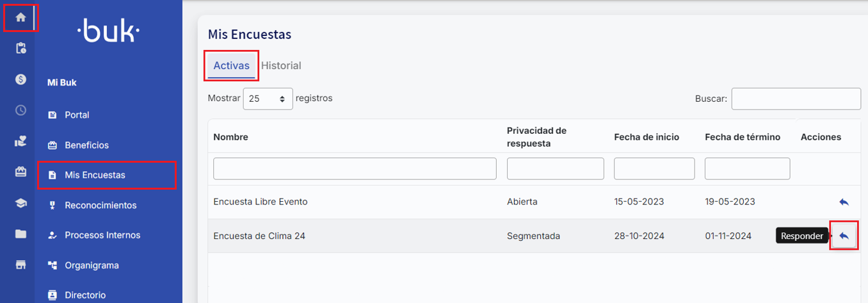868x303 pixels.
Task: Click the clipboard-with-clock icon in the left rail
Action: click(20, 48)
